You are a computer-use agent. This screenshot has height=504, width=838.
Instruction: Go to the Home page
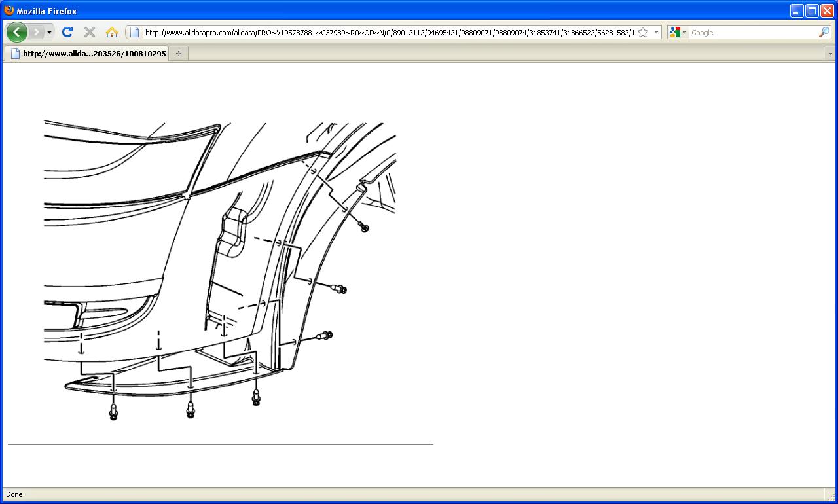pos(112,32)
